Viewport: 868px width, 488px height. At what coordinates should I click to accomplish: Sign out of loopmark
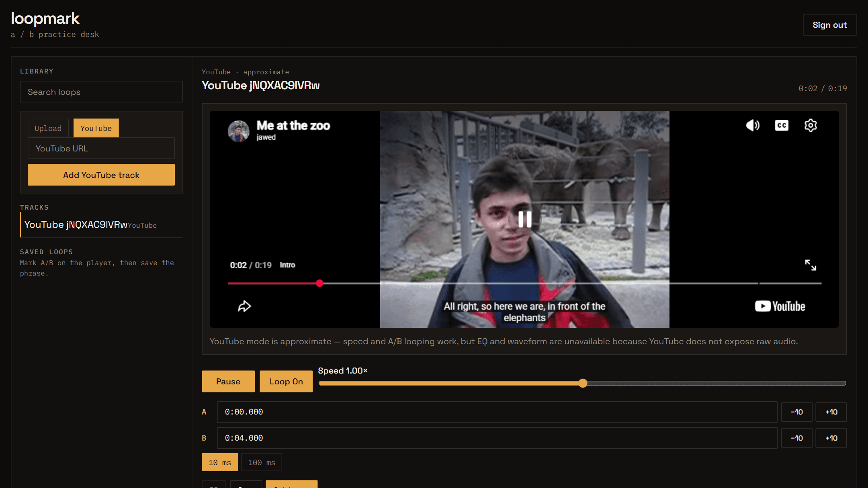830,25
